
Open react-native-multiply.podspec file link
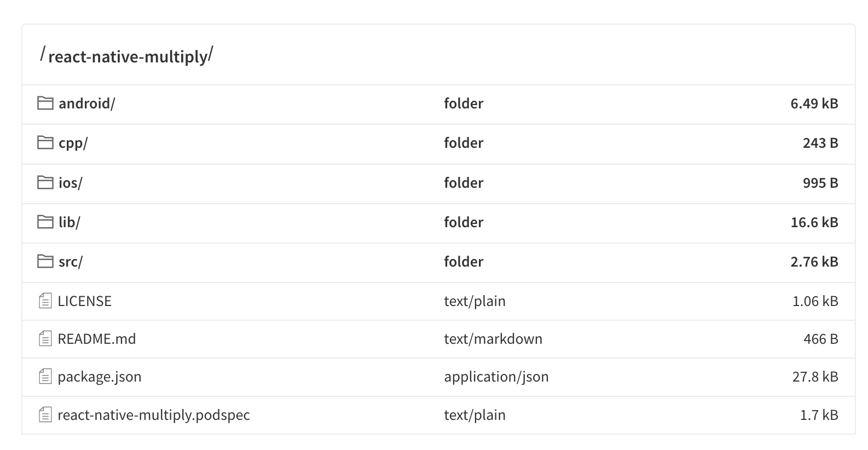(154, 415)
